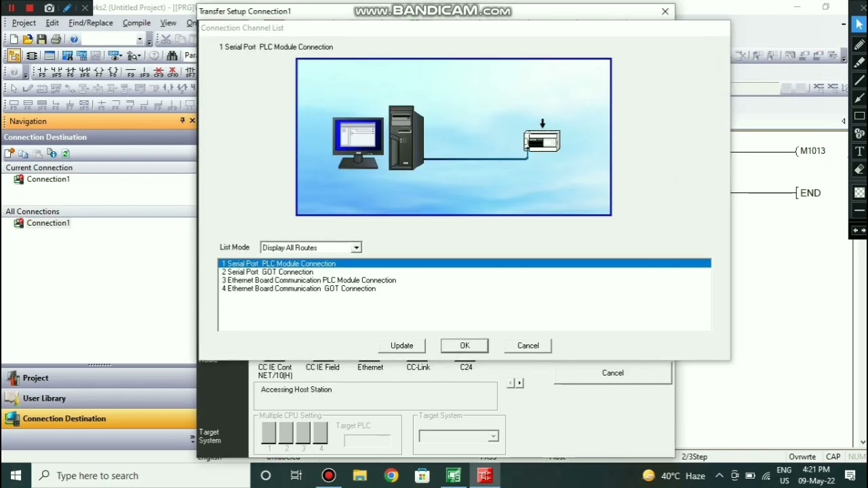Click the PC computer in diagram
The width and height of the screenshot is (868, 488).
[x=378, y=138]
